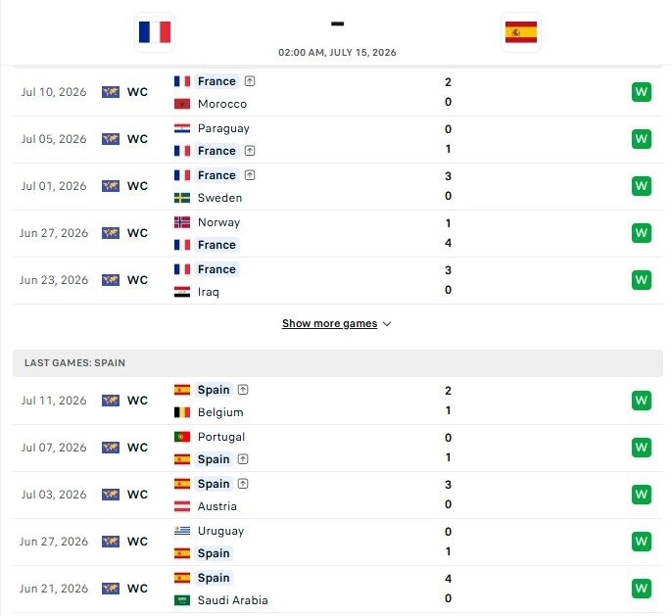This screenshot has height=616, width=672.
Task: Open the Sweden team page
Action: pyautogui.click(x=219, y=198)
